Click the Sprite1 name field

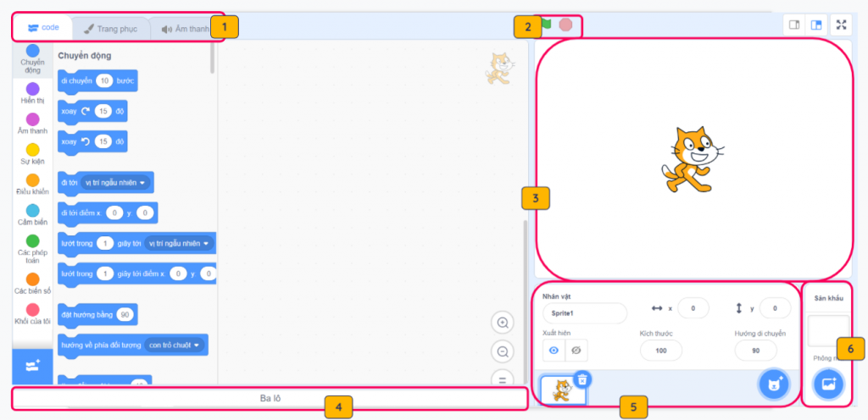585,312
